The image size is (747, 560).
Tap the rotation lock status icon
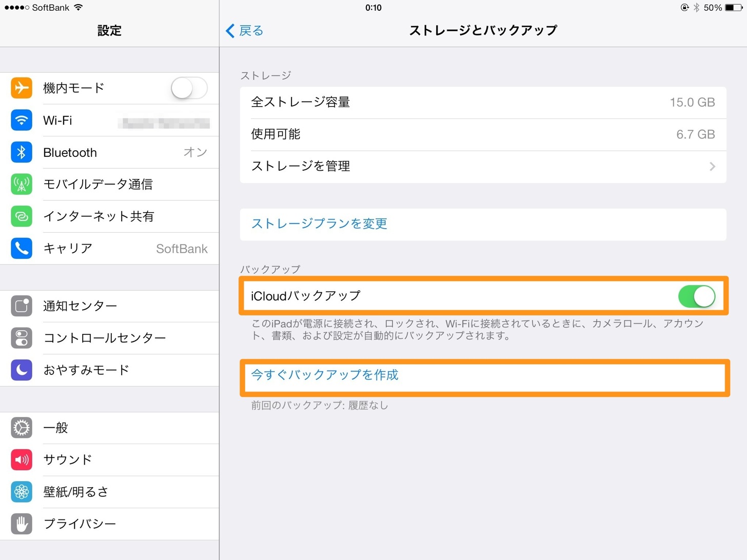[684, 8]
